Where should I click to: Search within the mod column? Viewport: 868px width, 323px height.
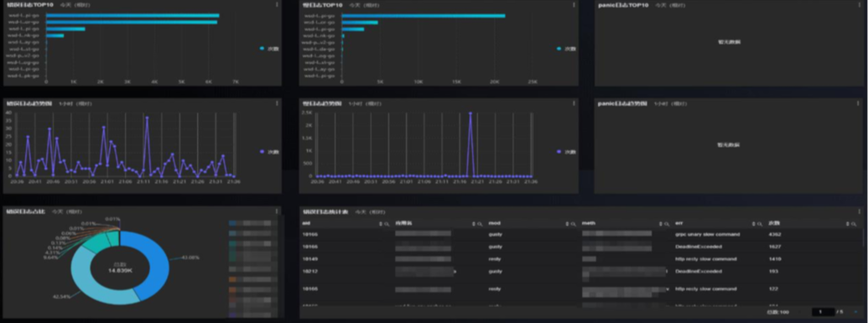(x=573, y=224)
